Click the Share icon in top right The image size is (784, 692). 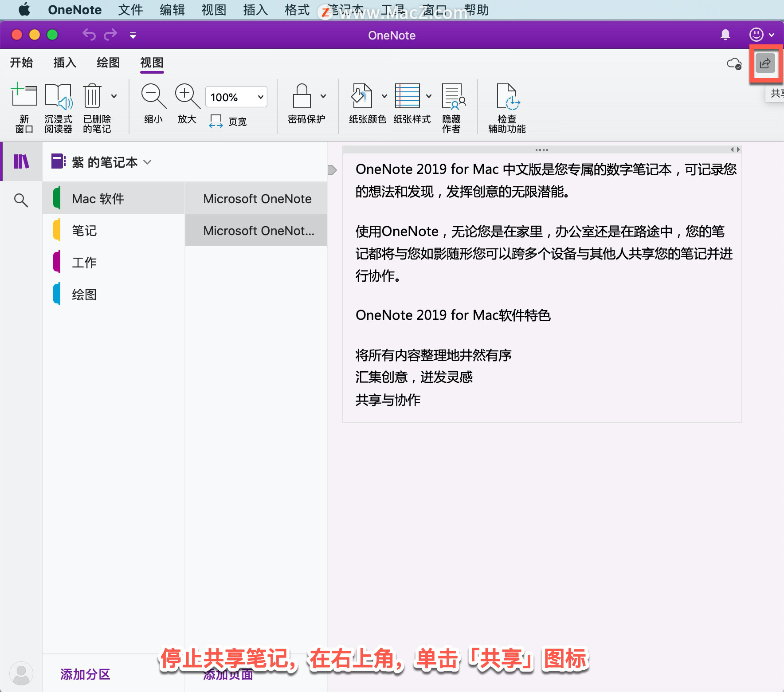pos(765,63)
